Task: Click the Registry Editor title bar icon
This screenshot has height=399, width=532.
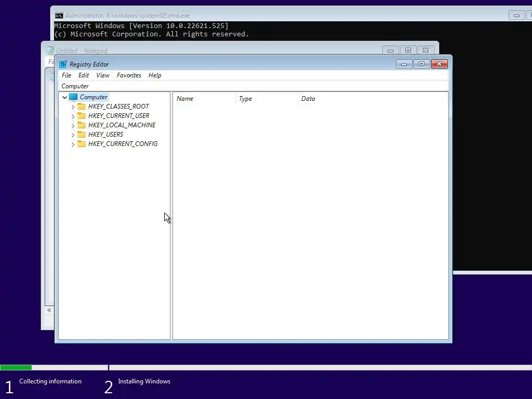Action: [63, 64]
